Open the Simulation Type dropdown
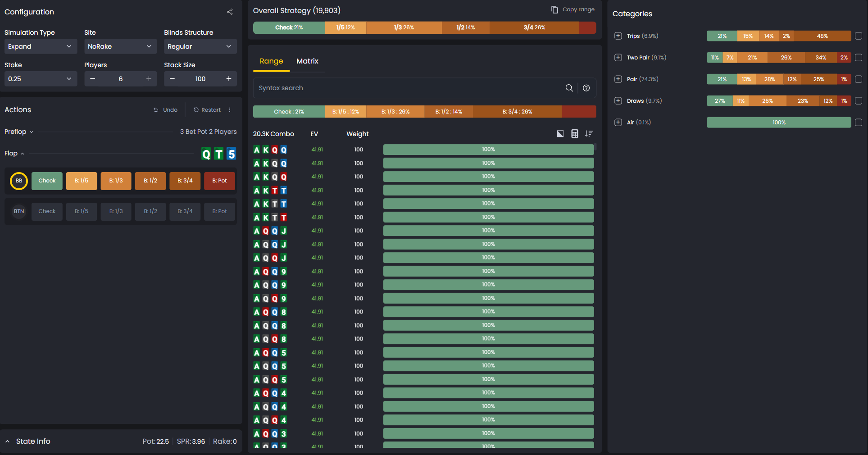Image resolution: width=868 pixels, height=455 pixels. 41,46
